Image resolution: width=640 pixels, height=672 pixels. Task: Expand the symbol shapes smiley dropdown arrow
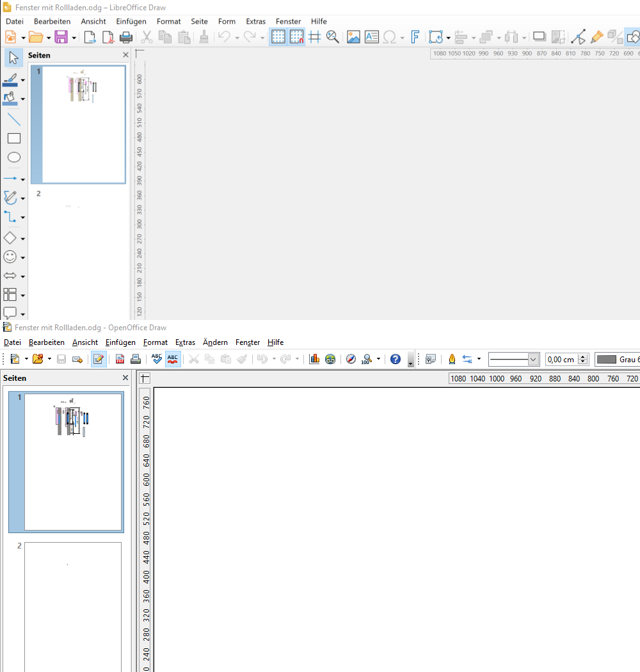pos(23,258)
